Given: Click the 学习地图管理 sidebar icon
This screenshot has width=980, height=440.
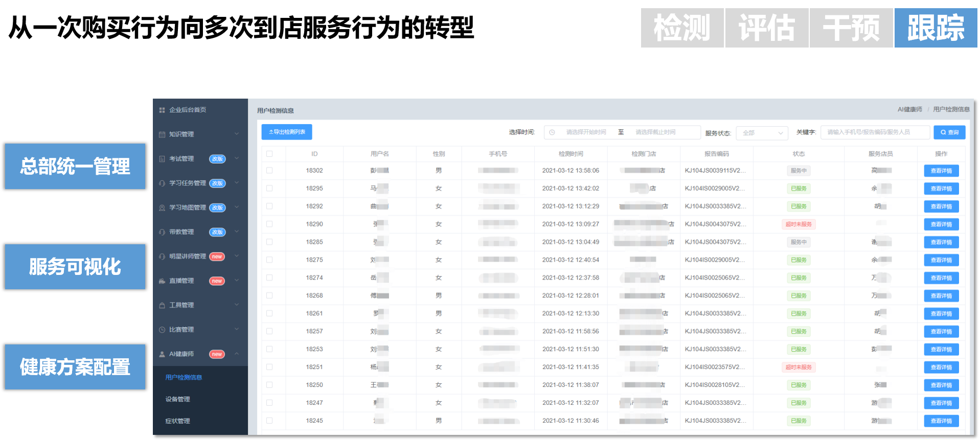Looking at the screenshot, I should coord(162,207).
